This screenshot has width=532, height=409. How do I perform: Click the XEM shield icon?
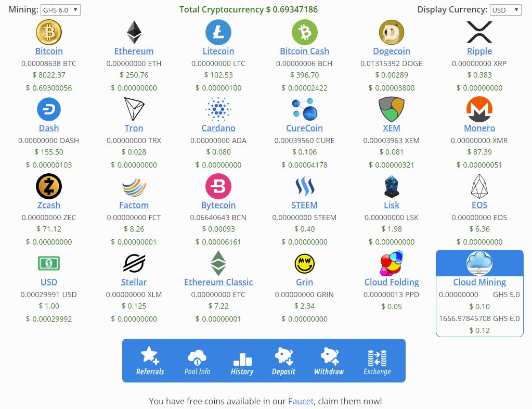click(x=391, y=109)
